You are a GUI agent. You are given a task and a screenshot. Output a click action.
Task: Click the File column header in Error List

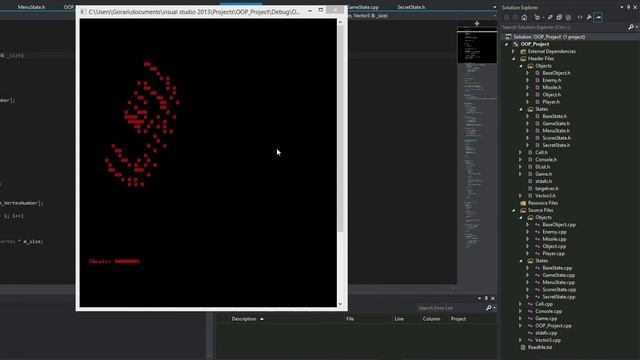point(350,319)
